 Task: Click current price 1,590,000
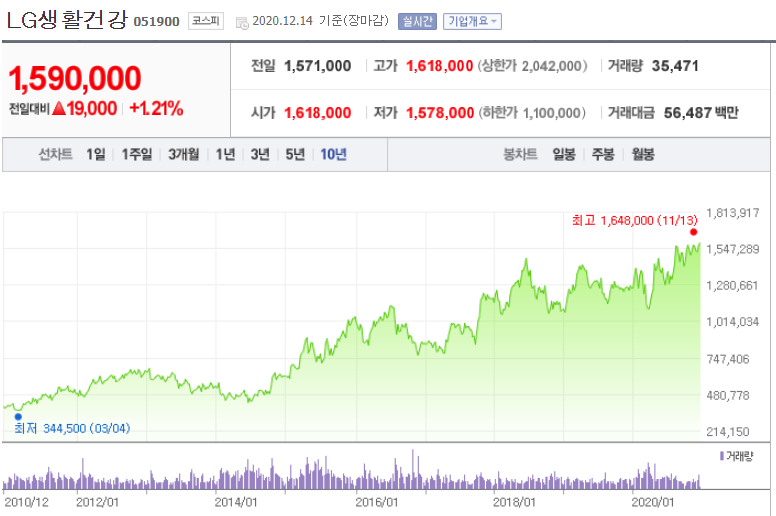75,78
